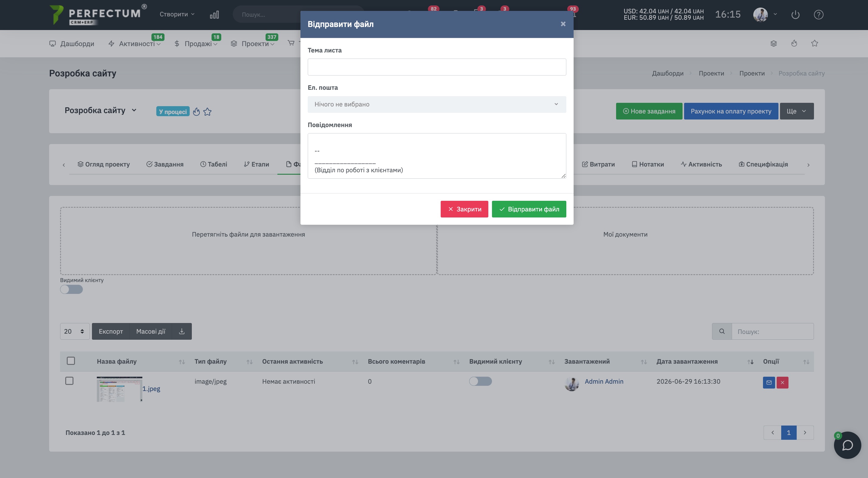Click the notification badge showing 93
This screenshot has height=478, width=868.
click(x=573, y=9)
